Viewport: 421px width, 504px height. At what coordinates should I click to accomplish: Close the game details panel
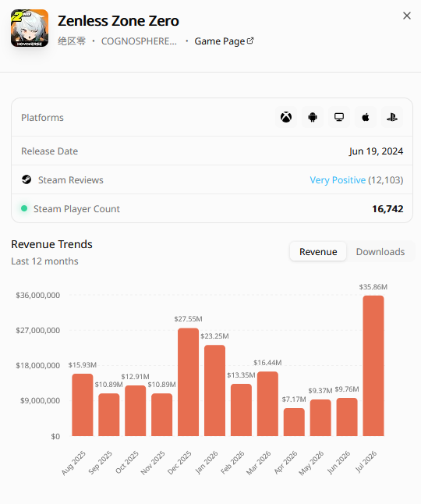click(x=406, y=16)
